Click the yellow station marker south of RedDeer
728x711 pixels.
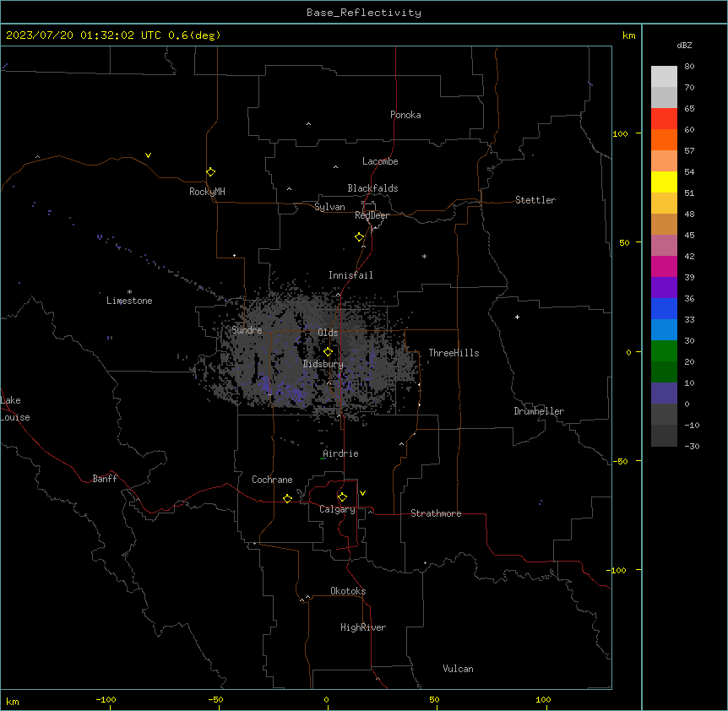tap(359, 237)
